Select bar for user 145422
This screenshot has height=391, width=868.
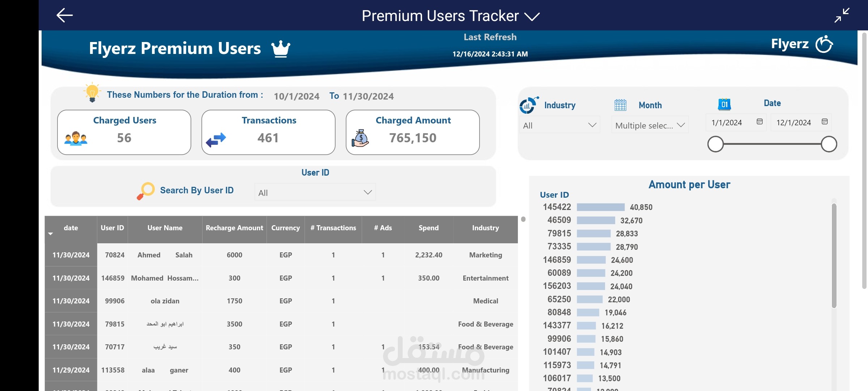[600, 207]
